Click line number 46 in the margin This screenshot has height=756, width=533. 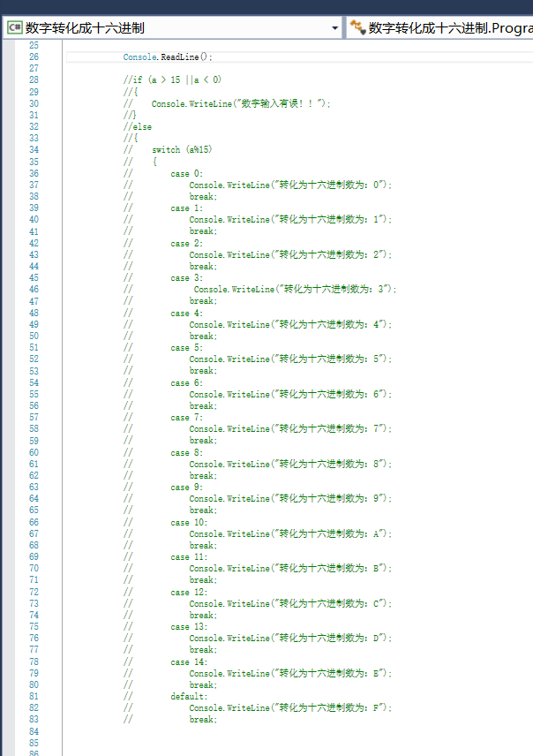34,290
